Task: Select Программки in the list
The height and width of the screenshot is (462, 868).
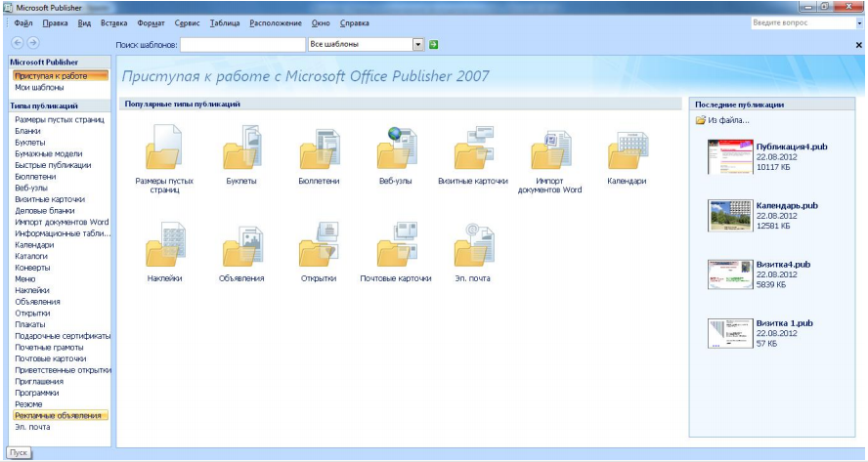Action: [x=37, y=393]
